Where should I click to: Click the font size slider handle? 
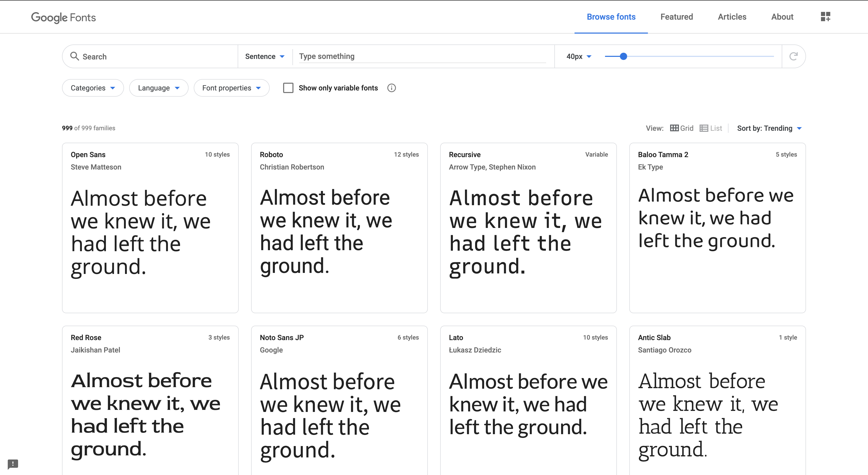(623, 56)
